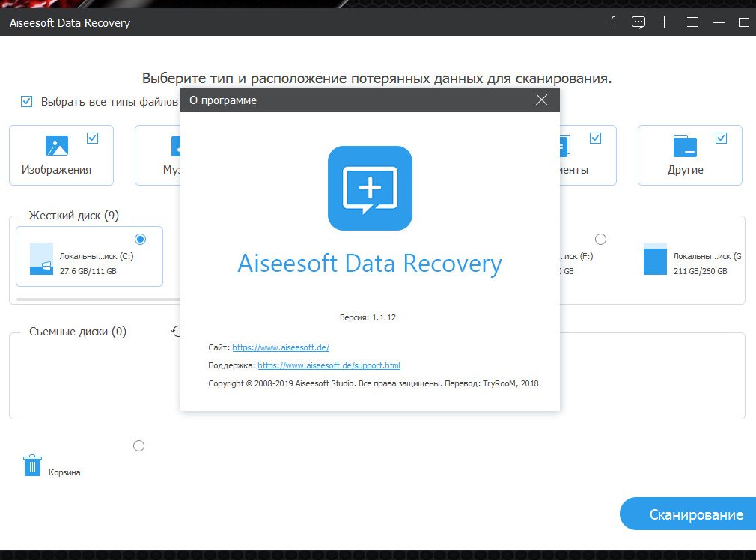The height and width of the screenshot is (560, 756).
Task: Click the Aiseesoft Data Recovery title in dialog
Action: [x=370, y=264]
